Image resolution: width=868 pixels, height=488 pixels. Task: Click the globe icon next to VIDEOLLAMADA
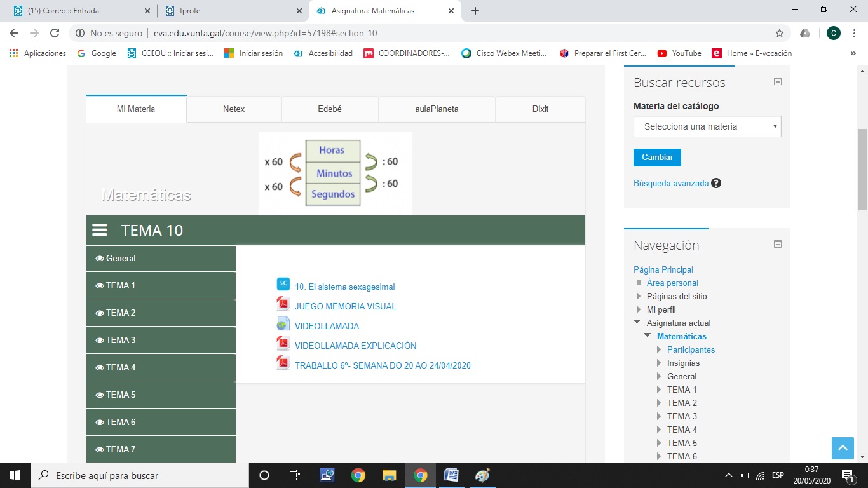[283, 325]
